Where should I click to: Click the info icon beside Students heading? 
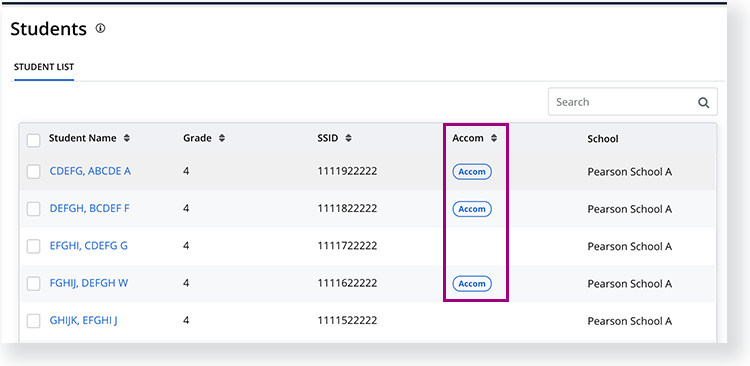point(100,28)
